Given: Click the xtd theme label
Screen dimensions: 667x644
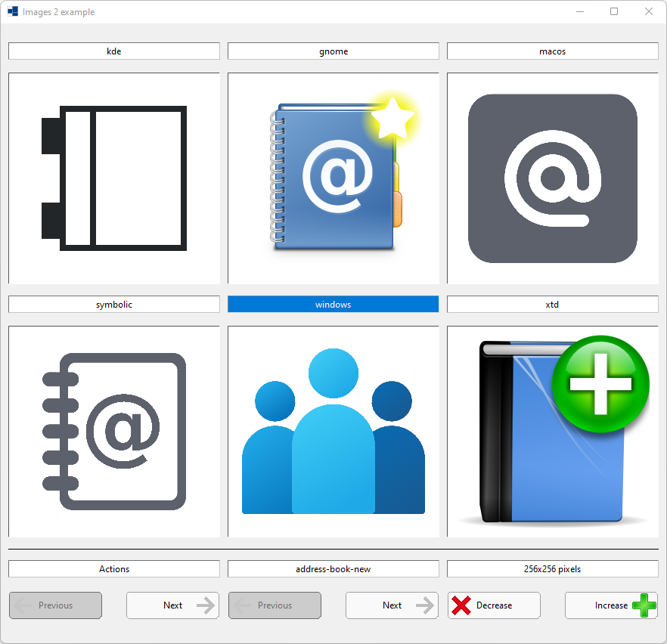Looking at the screenshot, I should (553, 305).
